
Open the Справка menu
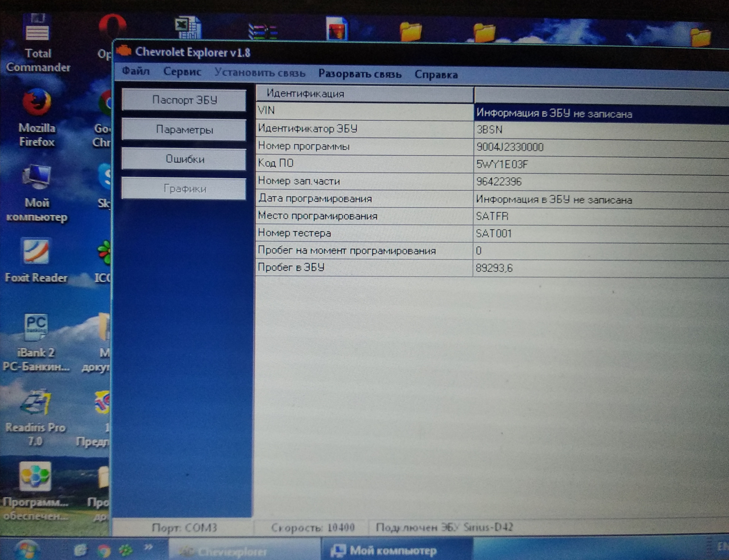pos(436,74)
